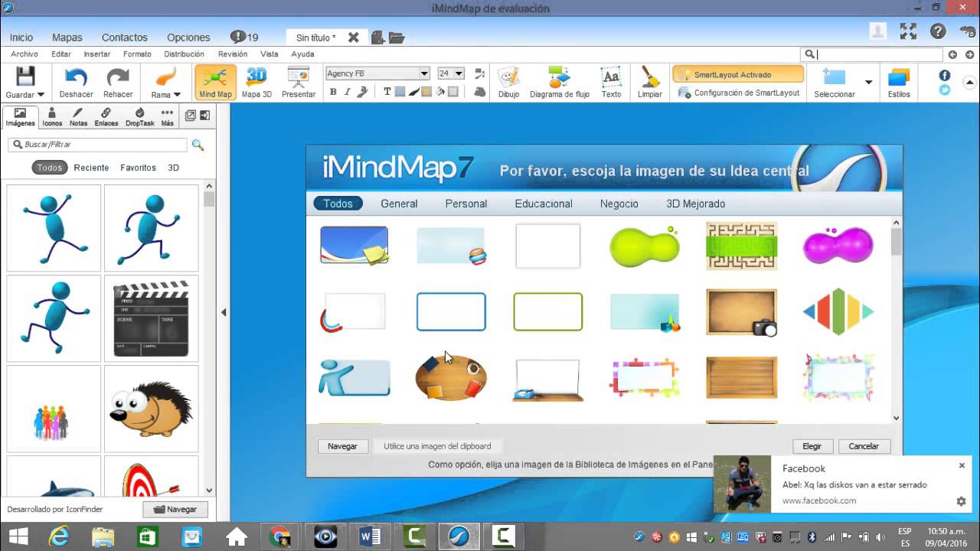Click the pop-out panel icon
Viewport: 980px width, 551px height.
pos(191,116)
